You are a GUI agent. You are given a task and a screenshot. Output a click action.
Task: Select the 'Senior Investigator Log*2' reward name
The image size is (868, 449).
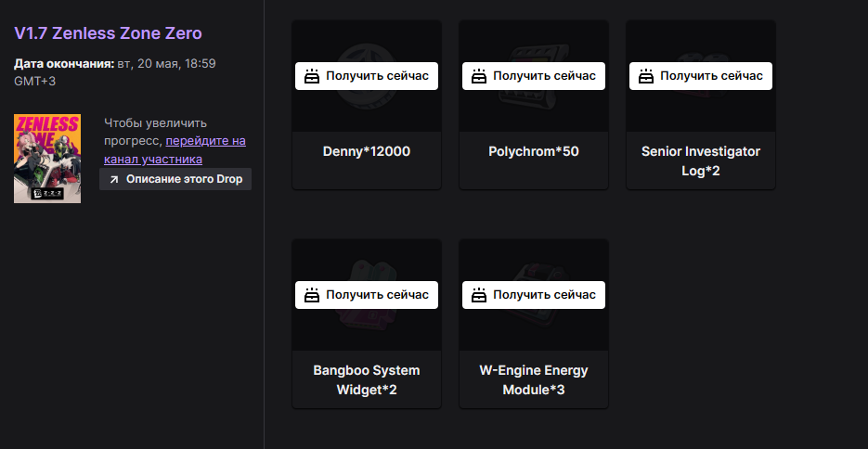tap(701, 160)
